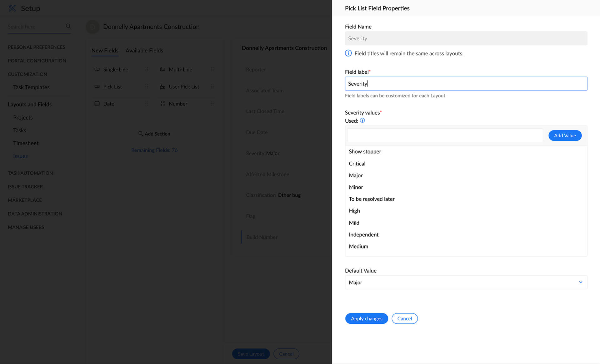Viewport: 600px width, 364px height.
Task: Select 'Show stopper' severity value
Action: [365, 151]
